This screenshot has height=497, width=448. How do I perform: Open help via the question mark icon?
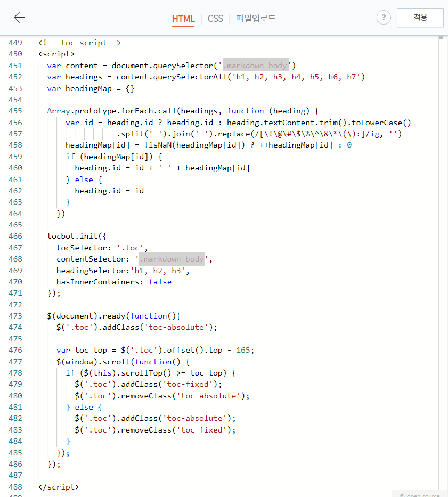[384, 18]
